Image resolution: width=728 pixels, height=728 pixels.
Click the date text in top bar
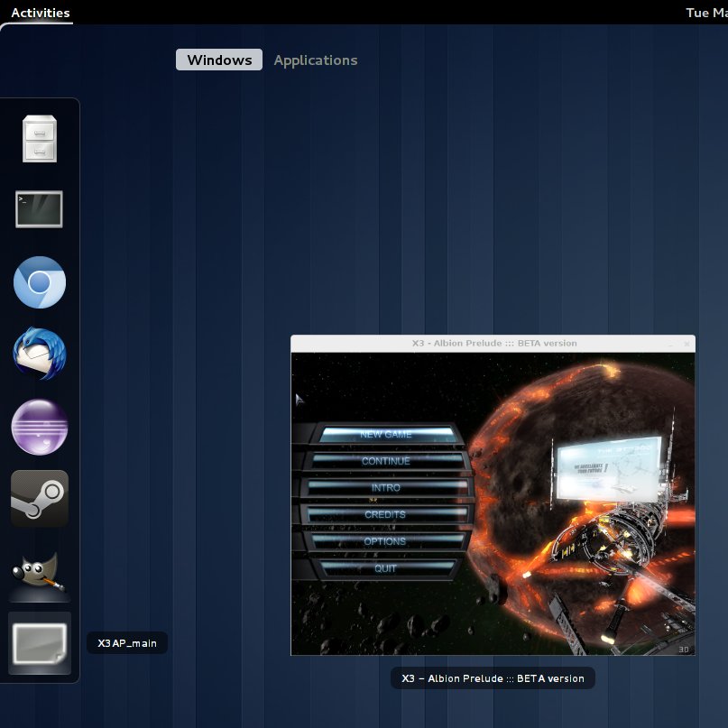[x=706, y=13]
